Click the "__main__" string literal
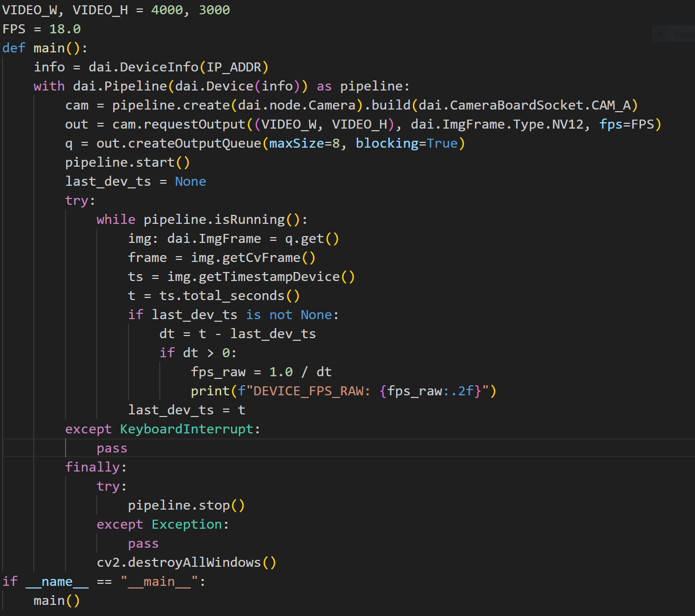 pyautogui.click(x=159, y=582)
